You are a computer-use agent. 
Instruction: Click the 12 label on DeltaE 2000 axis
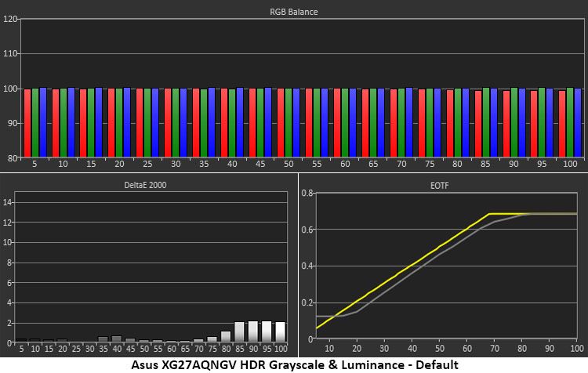8,223
